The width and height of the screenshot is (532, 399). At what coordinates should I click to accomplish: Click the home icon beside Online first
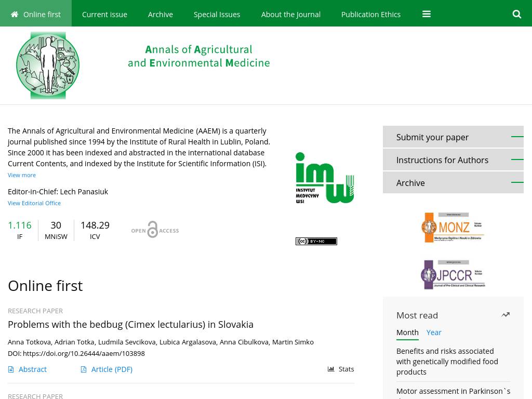(14, 14)
